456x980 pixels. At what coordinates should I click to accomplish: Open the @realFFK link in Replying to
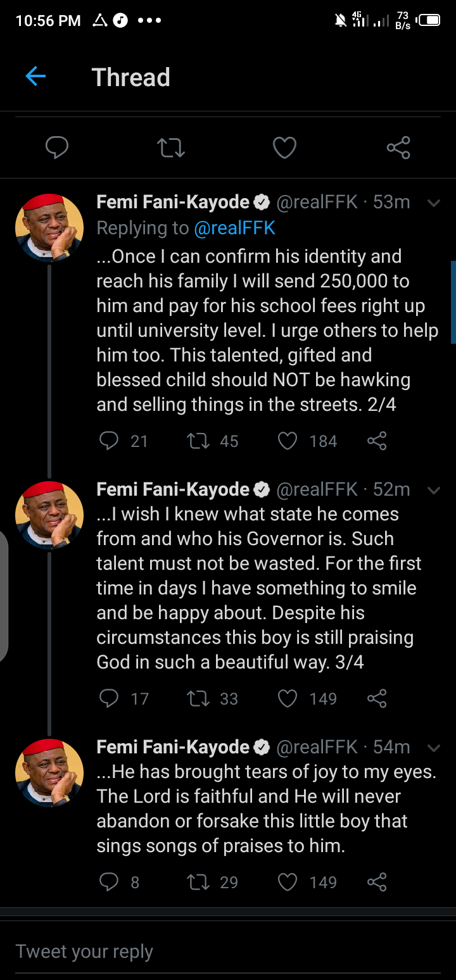tap(234, 228)
